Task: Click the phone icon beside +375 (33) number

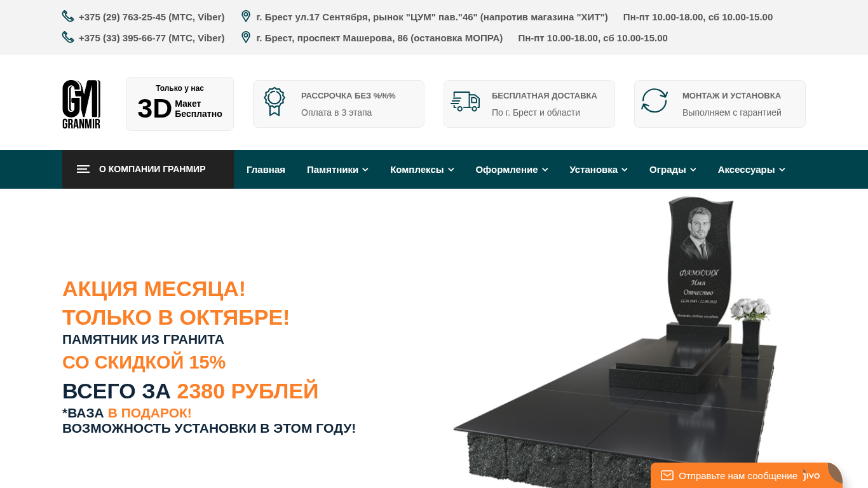Action: pos(68,37)
